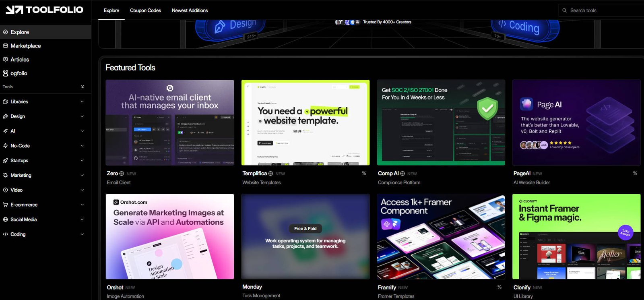
Task: Click the search magnifier icon
Action: coord(564,10)
